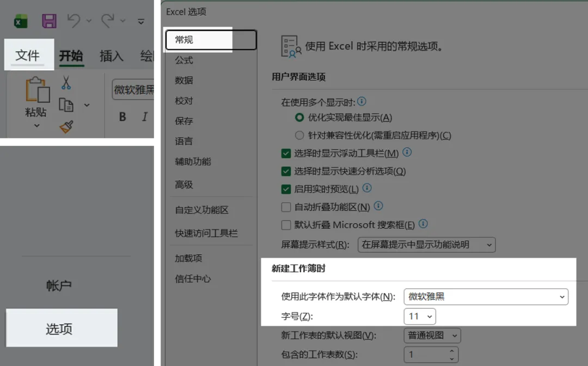Open the 屏幕提示样式 dropdown
This screenshot has width=588, height=366.
click(x=426, y=245)
